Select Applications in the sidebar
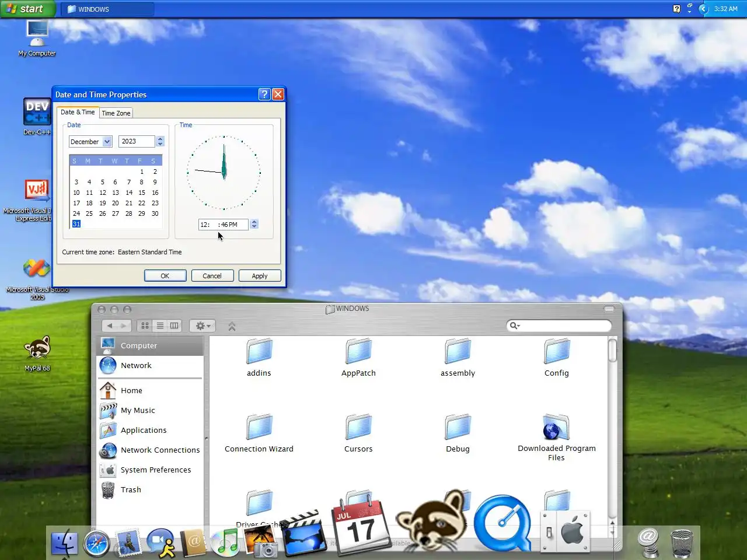Viewport: 747px width, 560px height. coord(150,430)
